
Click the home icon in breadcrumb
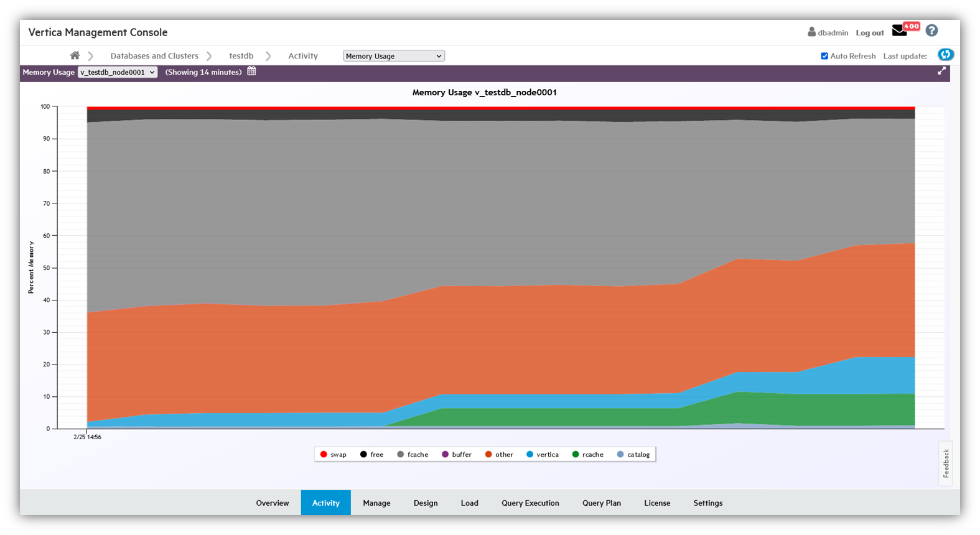(x=75, y=55)
